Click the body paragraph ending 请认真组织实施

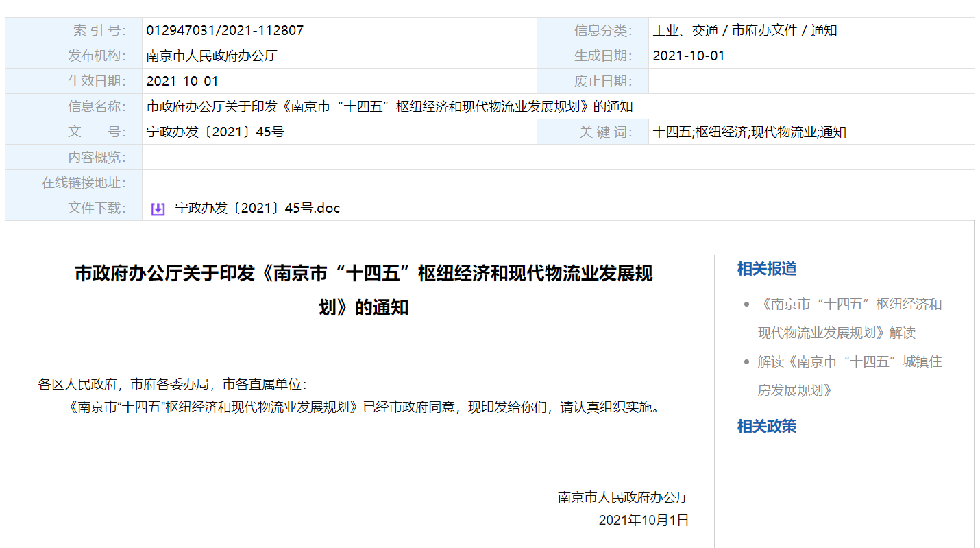(366, 407)
